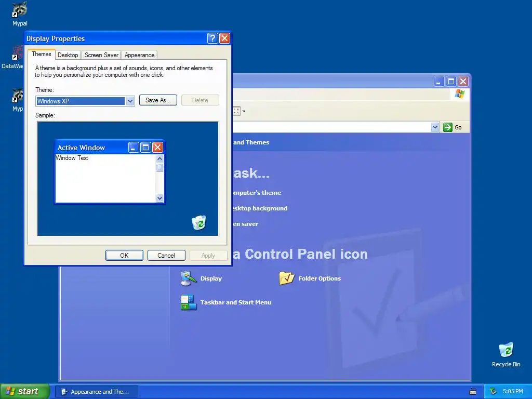The width and height of the screenshot is (532, 399).
Task: Click the Control Panel address bar field
Action: pos(331,127)
